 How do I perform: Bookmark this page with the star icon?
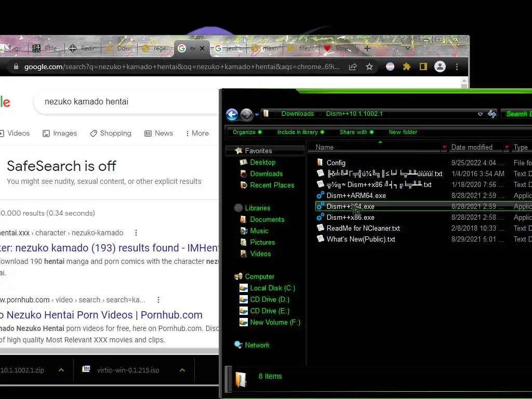coord(369,66)
